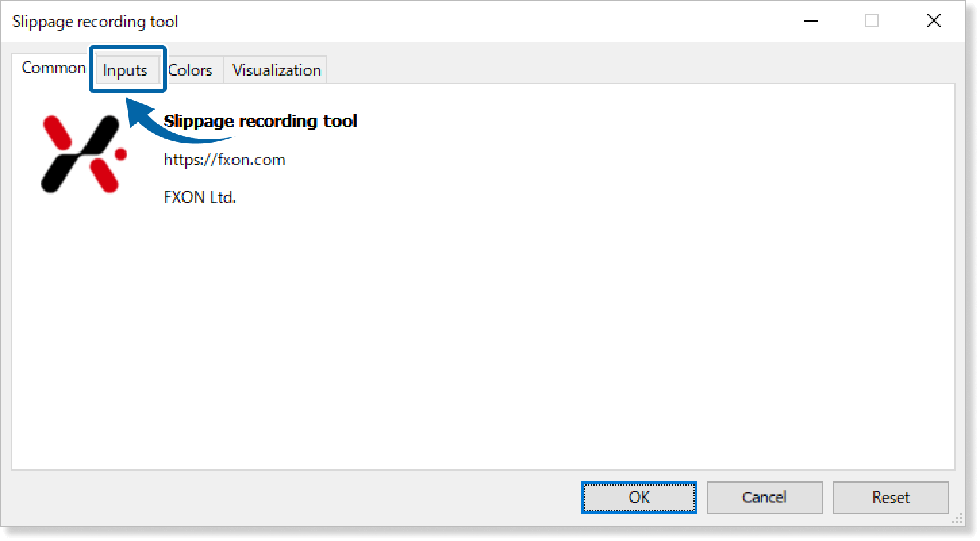Click the window title bar text
Image resolution: width=980 pixels, height=541 pixels.
(x=95, y=22)
